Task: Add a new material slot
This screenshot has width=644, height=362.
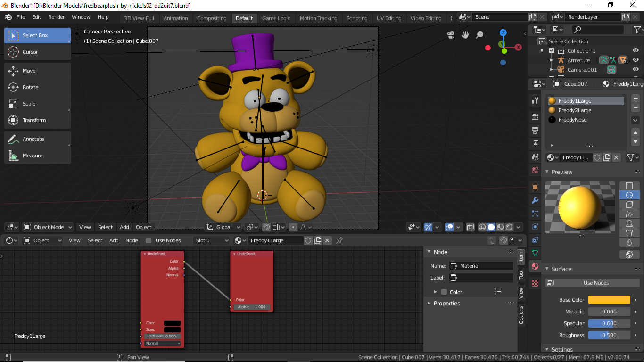Action: coord(636,98)
